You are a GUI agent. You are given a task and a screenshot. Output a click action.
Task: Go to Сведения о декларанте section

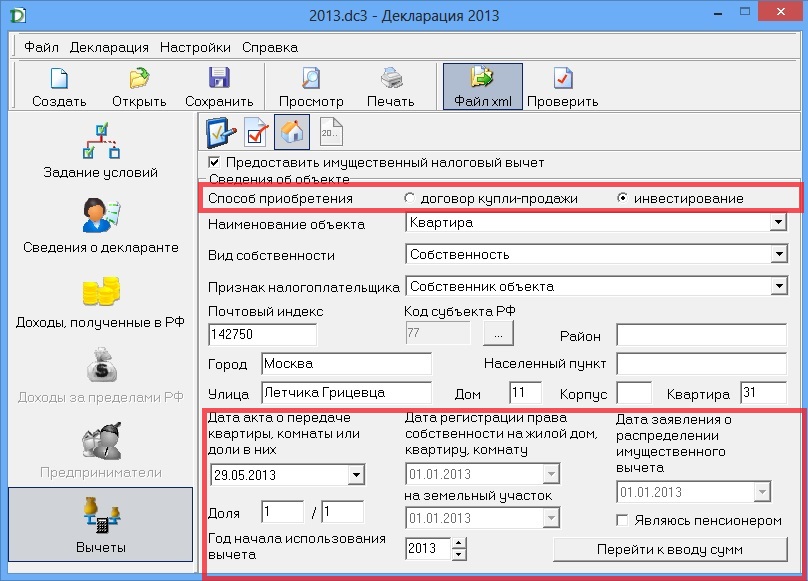pos(100,226)
